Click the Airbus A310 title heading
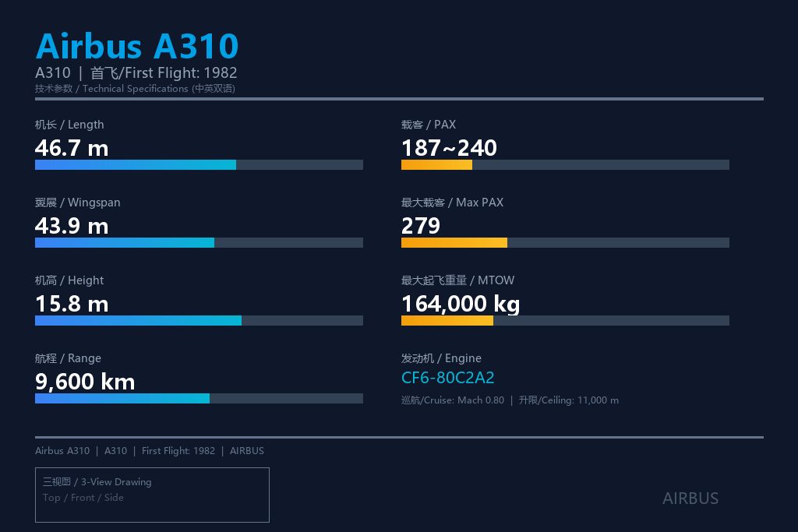The image size is (798, 532). [x=137, y=46]
